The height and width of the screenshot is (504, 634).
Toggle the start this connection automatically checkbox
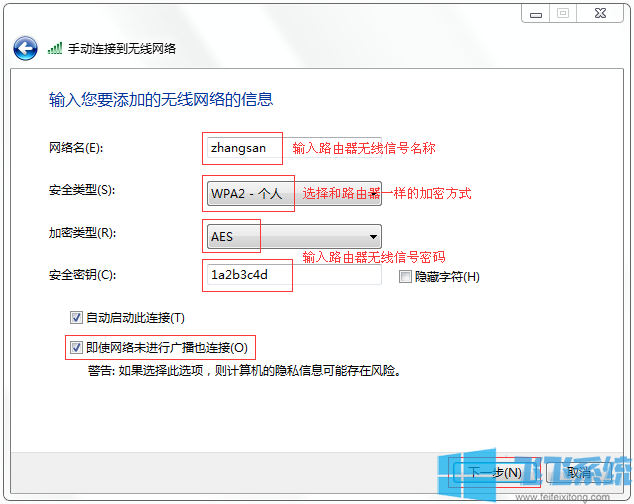(x=76, y=318)
